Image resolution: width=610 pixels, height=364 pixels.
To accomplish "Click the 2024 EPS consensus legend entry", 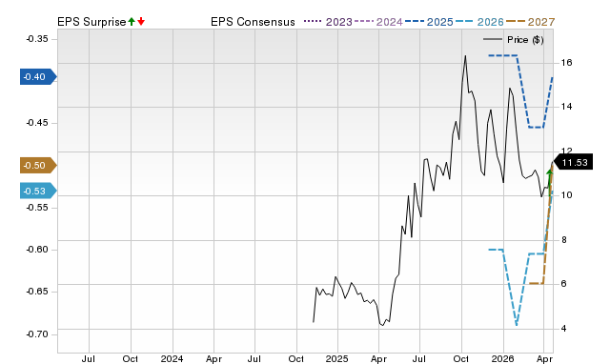I will (x=378, y=22).
